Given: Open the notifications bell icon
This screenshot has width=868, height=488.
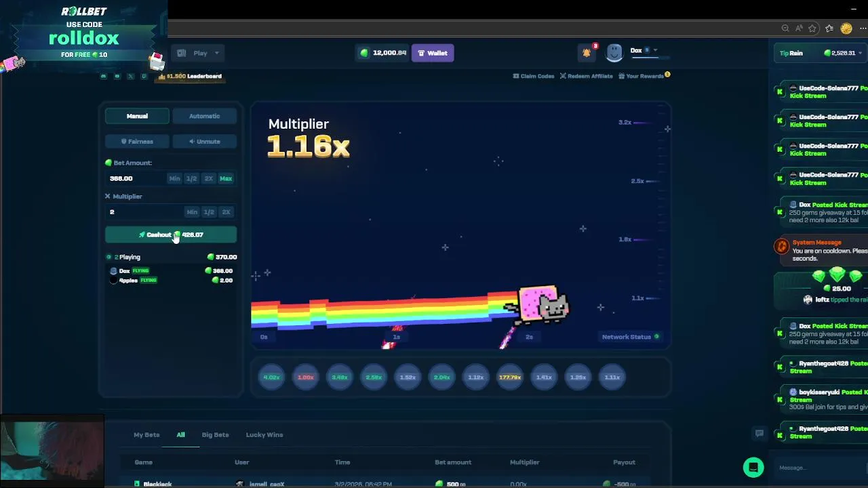Looking at the screenshot, I should 587,53.
